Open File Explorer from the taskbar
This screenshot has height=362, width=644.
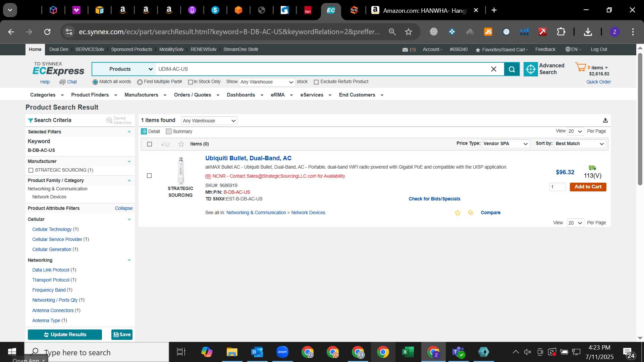coord(232,352)
